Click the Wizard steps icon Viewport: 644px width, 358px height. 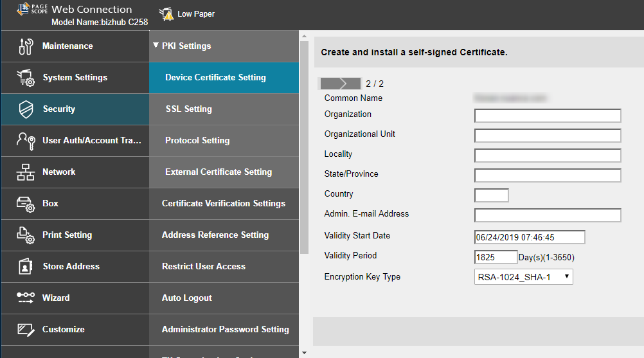(x=26, y=298)
